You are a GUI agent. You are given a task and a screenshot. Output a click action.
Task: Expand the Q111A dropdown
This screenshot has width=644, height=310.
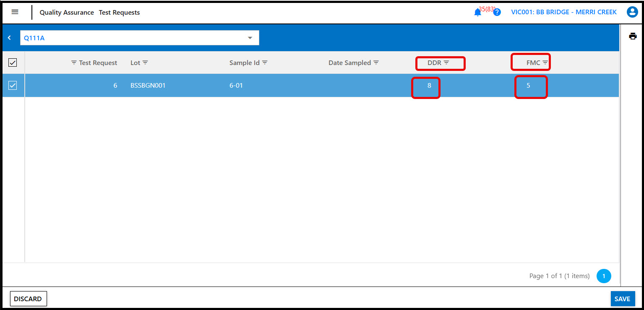point(250,38)
